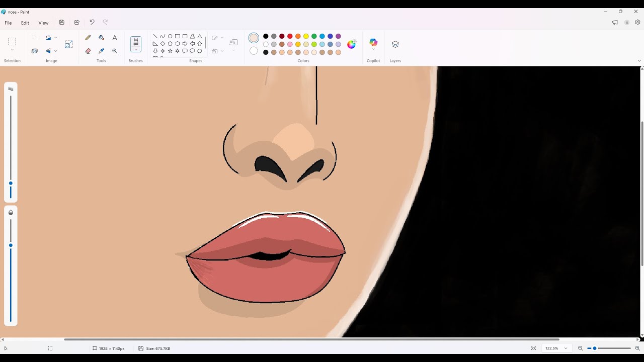Open the Brushes dropdown

[x=136, y=50]
